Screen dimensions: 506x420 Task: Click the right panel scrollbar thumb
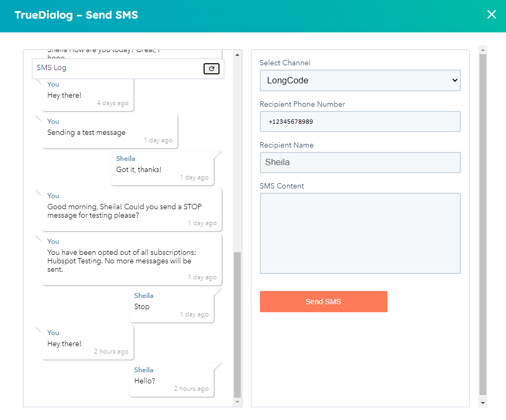pos(483,223)
